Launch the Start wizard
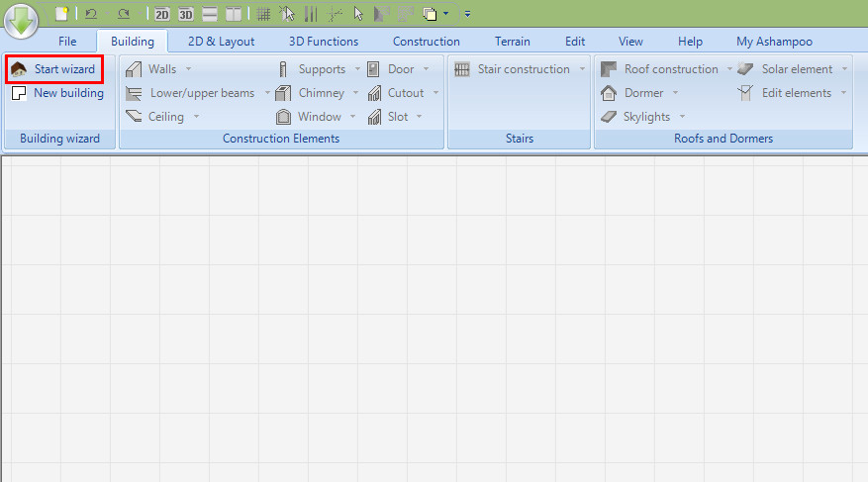This screenshot has width=868, height=482. [x=54, y=69]
